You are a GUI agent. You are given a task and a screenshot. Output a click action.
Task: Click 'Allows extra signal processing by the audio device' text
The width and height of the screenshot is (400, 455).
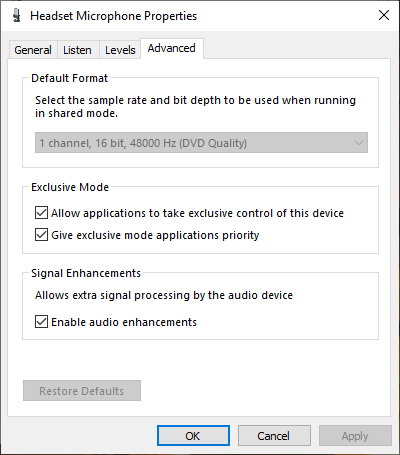click(164, 295)
